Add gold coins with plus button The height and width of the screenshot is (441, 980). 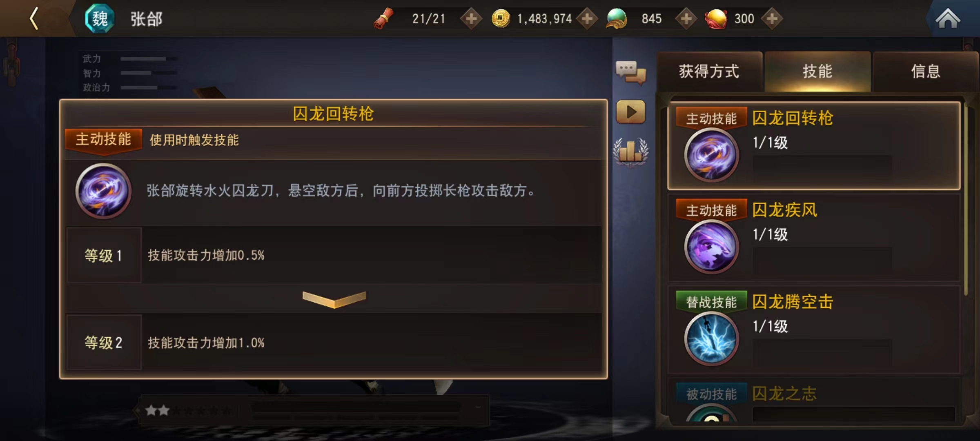[x=587, y=19]
